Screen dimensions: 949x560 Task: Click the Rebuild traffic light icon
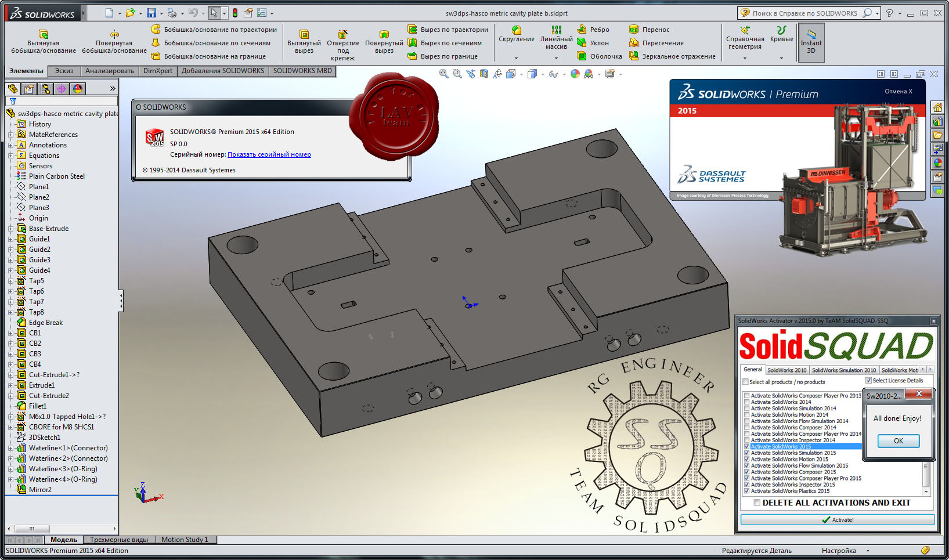click(235, 13)
